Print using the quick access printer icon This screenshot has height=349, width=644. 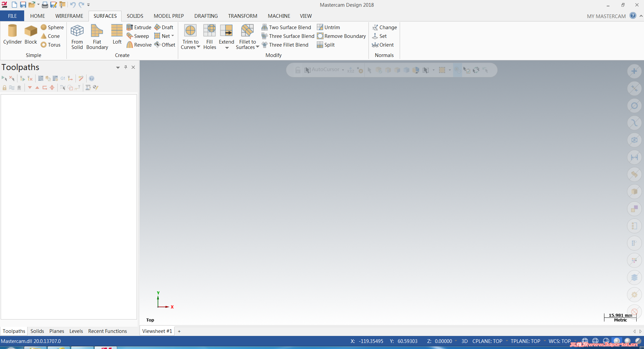45,5
